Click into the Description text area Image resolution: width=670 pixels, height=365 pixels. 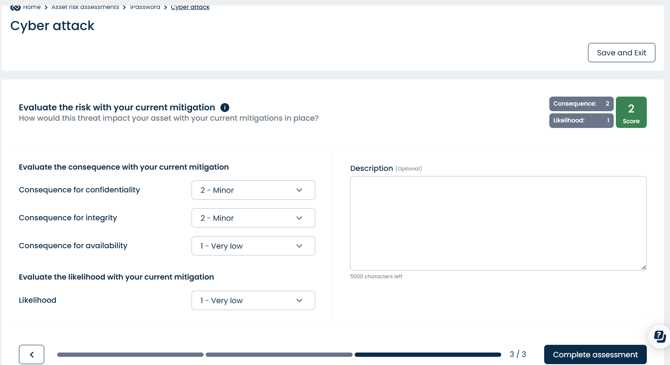(x=498, y=223)
